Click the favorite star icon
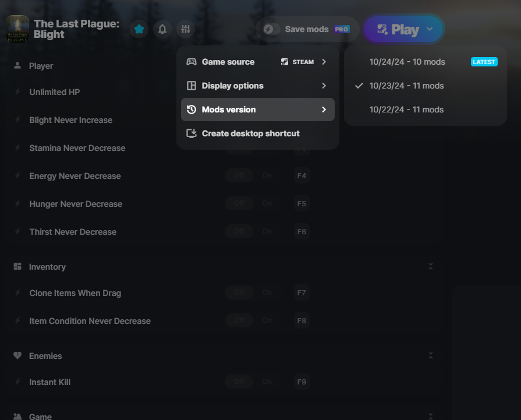 tap(139, 29)
